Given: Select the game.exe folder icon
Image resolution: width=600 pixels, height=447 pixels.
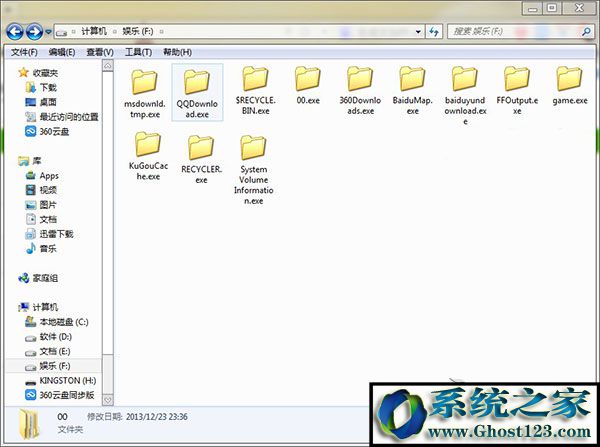Looking at the screenshot, I should coord(569,79).
